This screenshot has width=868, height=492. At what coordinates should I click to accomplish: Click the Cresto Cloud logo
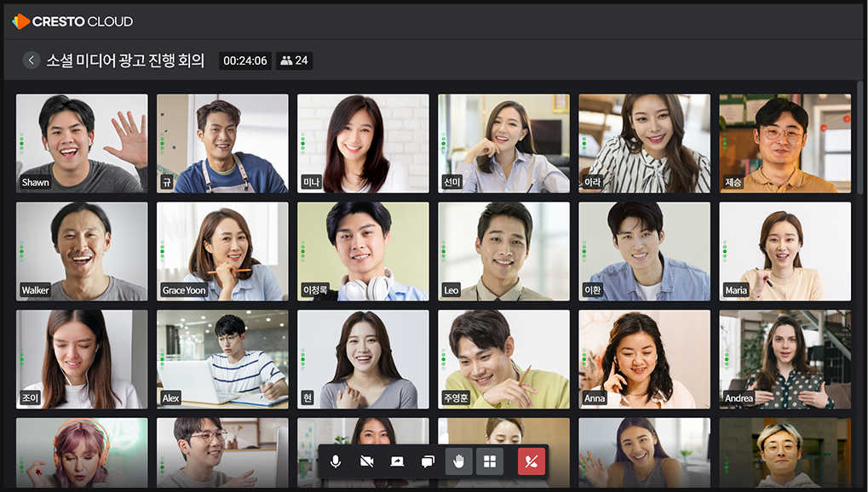pos(72,21)
